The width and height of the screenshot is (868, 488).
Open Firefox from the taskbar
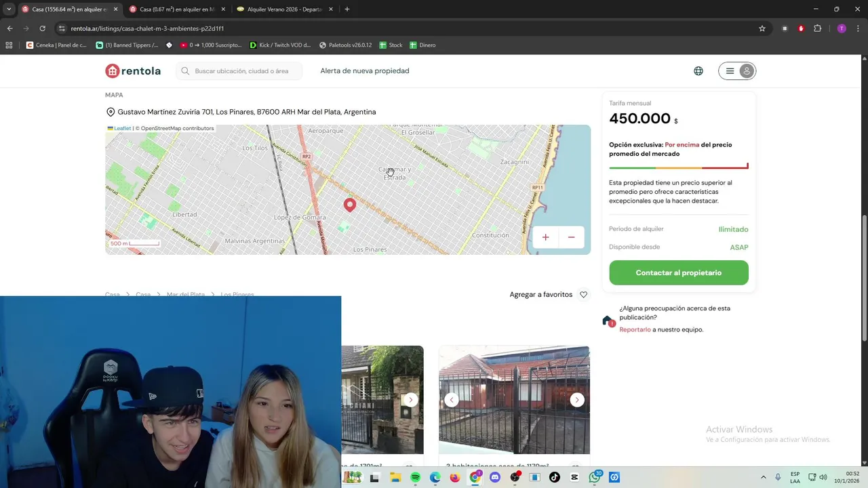point(455,477)
